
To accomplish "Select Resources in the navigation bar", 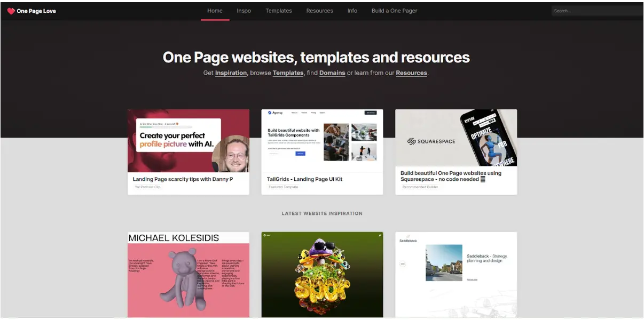I will (319, 11).
